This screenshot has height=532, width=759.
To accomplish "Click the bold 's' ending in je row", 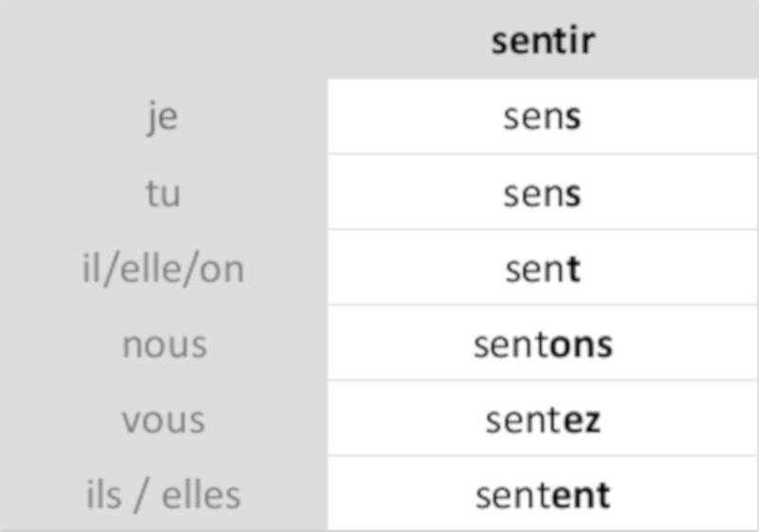I will [572, 119].
